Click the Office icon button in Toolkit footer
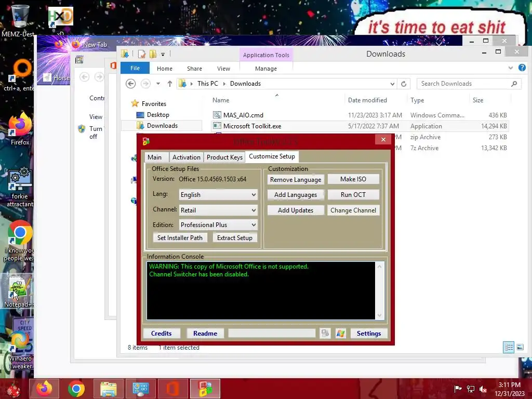Screen dimensions: 532x399 325,333
